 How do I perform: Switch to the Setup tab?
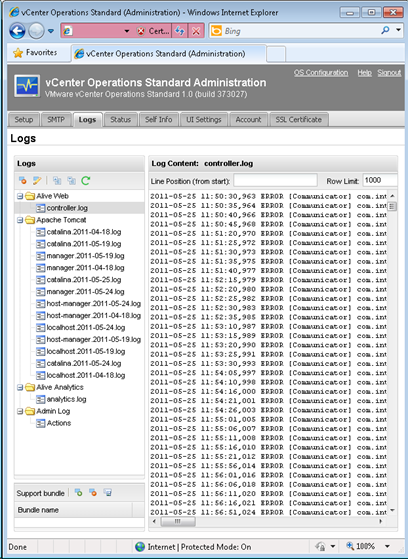pyautogui.click(x=24, y=119)
